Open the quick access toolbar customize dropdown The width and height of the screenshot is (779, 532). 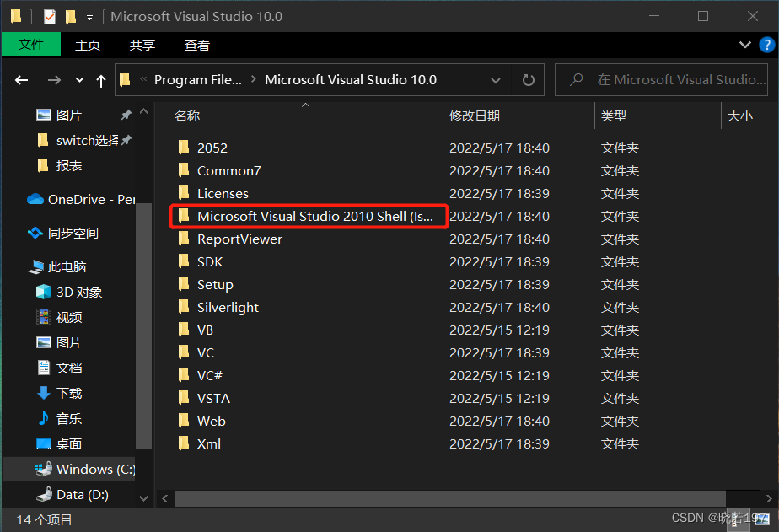[89, 16]
